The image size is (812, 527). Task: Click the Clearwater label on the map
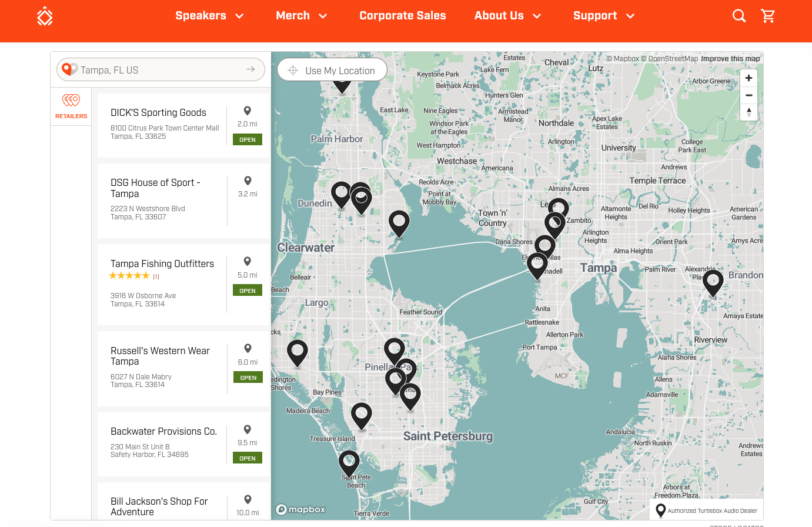[x=306, y=248]
